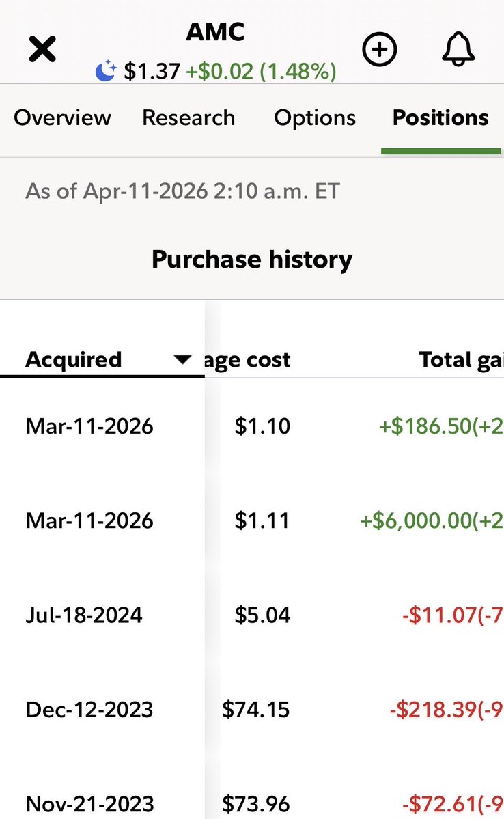
Task: Switch to the Overview tab
Action: point(62,117)
